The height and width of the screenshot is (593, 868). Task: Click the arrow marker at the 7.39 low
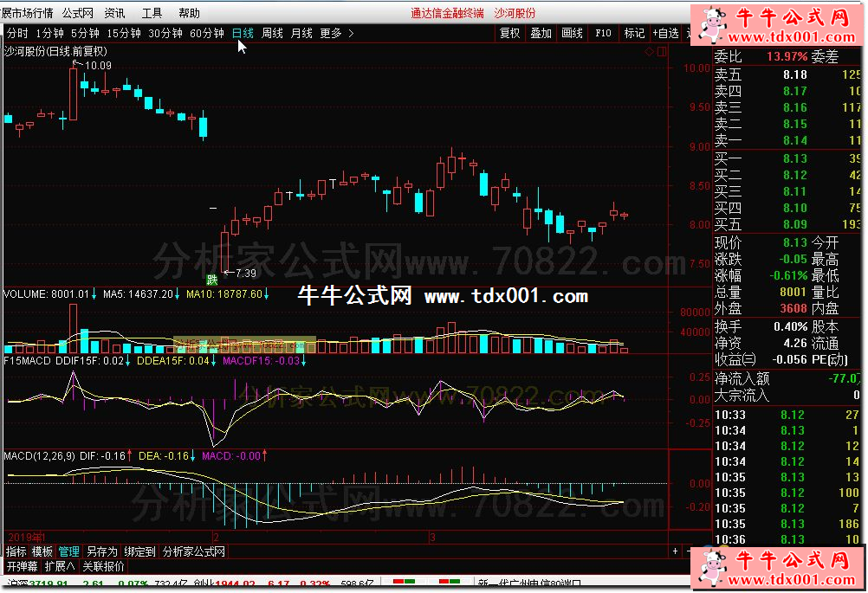click(226, 273)
